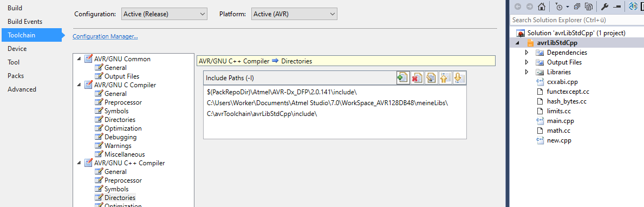This screenshot has height=207, width=644.
Task: Add a new include path item
Action: (x=403, y=77)
